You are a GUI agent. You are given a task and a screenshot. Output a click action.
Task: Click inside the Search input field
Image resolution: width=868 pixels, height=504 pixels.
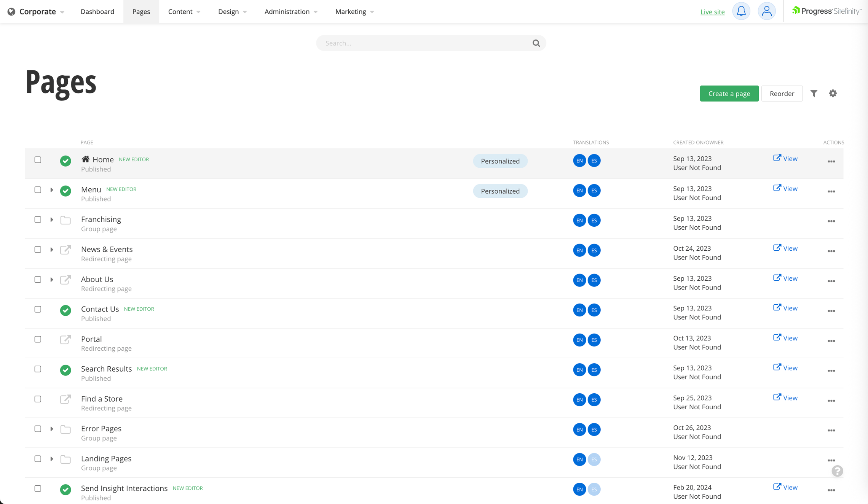coord(419,43)
